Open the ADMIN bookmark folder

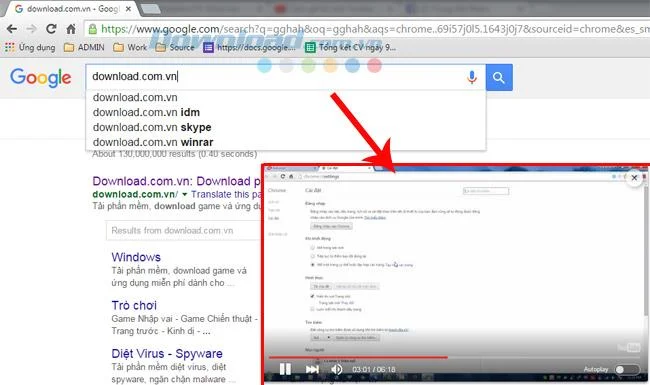[84, 47]
